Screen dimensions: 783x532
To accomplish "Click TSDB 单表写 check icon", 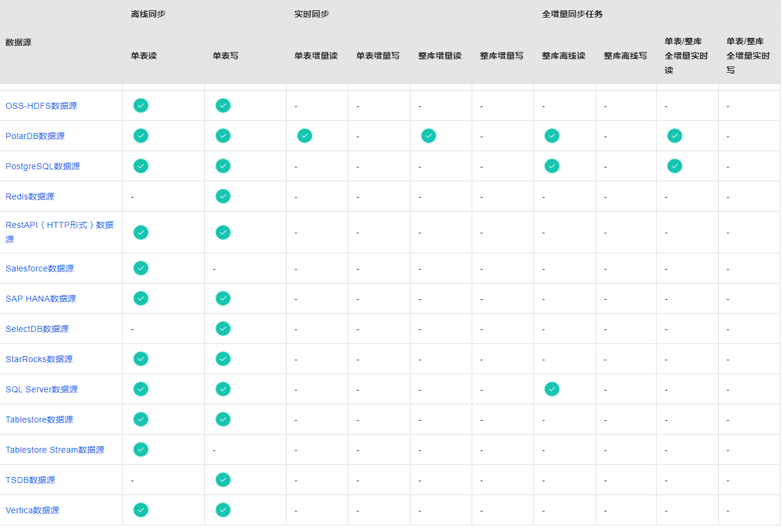I will pyautogui.click(x=223, y=479).
